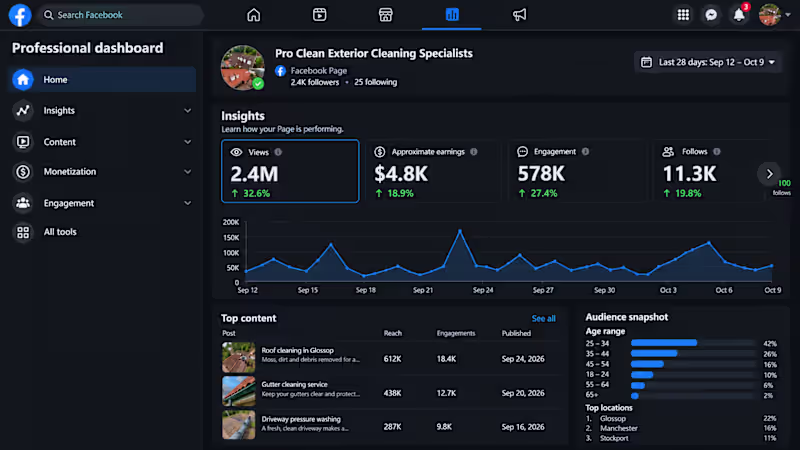Select the Views metric card

[290, 171]
